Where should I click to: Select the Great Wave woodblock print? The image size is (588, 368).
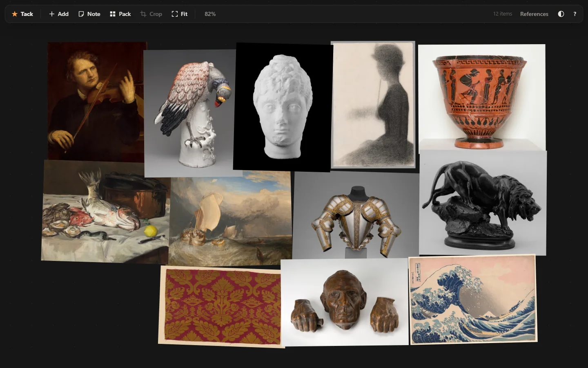tap(473, 299)
